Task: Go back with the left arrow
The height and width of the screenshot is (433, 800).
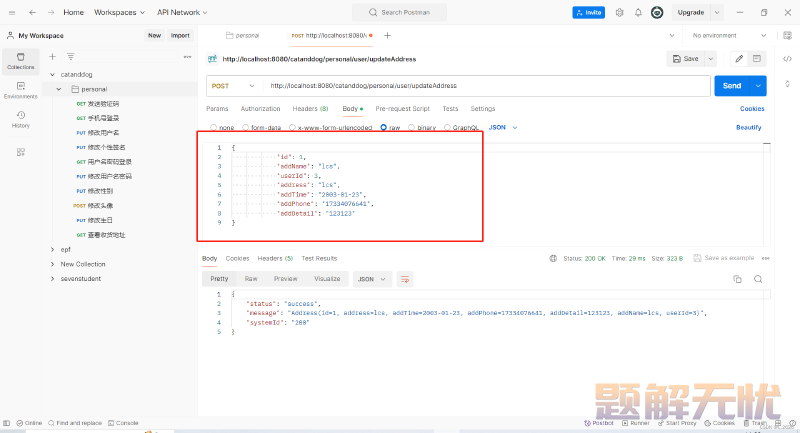Action: click(x=32, y=12)
